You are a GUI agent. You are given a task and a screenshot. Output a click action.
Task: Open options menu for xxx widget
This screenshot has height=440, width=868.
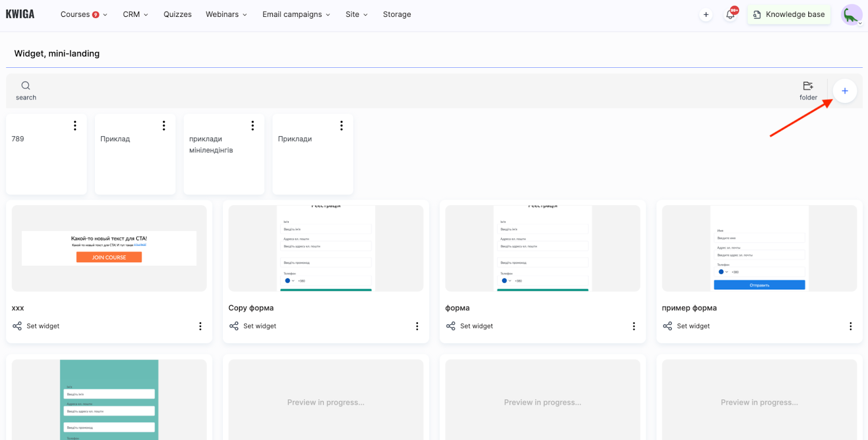click(x=200, y=326)
